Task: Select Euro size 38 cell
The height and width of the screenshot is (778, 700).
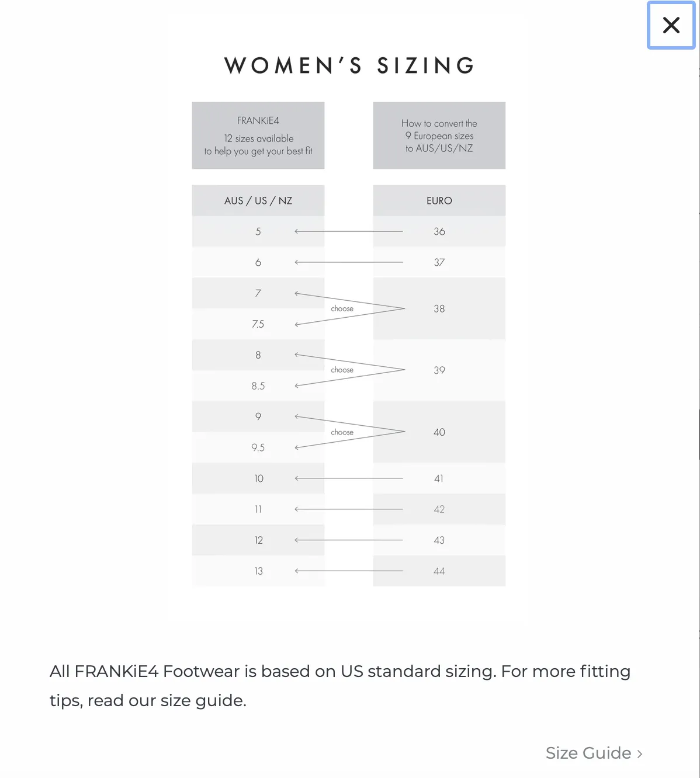Action: pos(439,308)
